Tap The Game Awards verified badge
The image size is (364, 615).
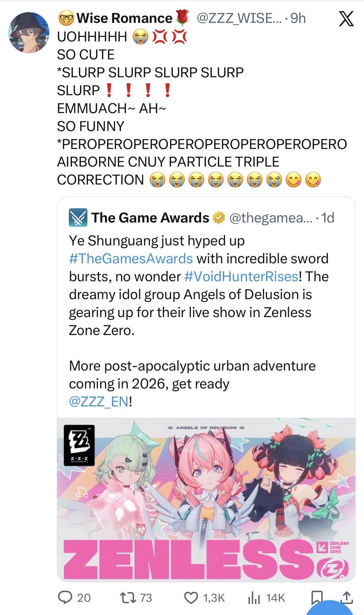[x=219, y=218]
